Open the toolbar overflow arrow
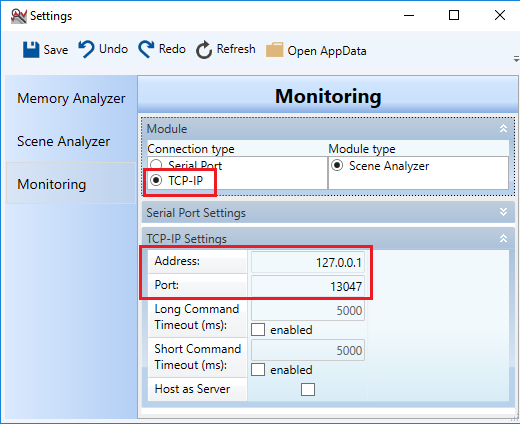The image size is (520, 425). (516, 59)
